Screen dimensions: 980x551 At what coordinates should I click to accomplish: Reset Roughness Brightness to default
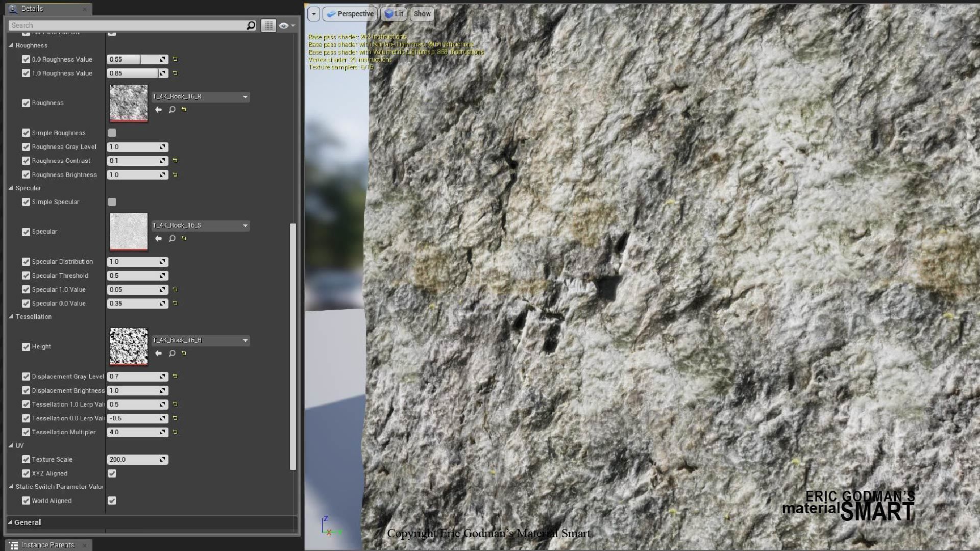pos(175,175)
